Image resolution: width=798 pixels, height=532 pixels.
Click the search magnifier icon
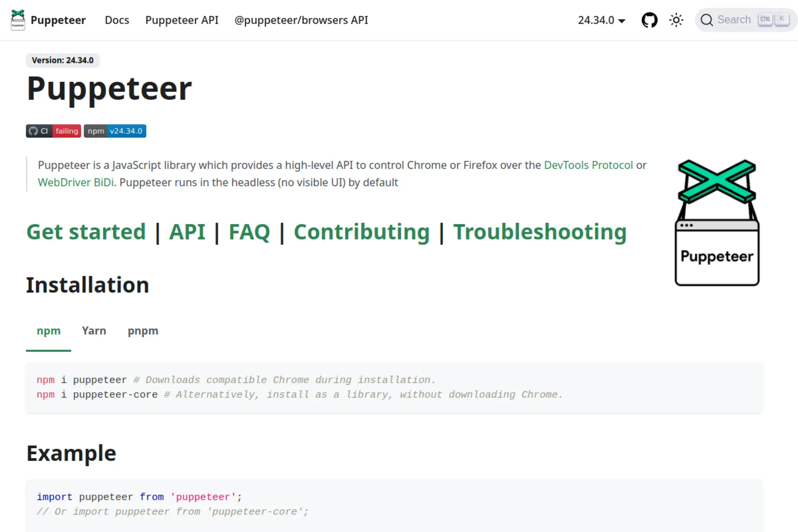(x=707, y=20)
